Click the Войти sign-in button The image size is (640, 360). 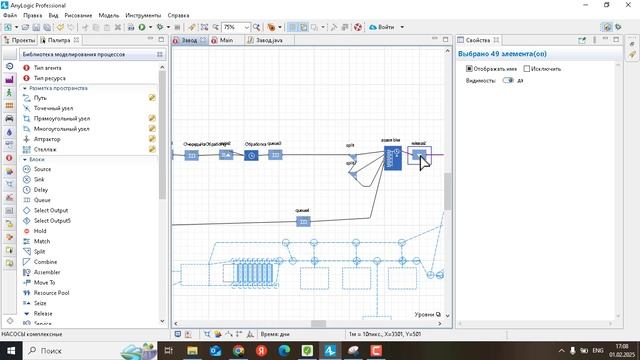382,27
